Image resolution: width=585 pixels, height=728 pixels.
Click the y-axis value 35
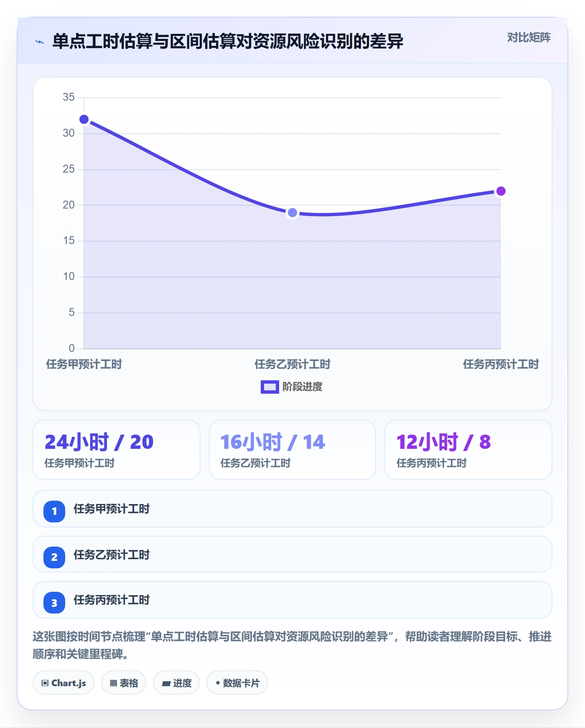click(69, 97)
